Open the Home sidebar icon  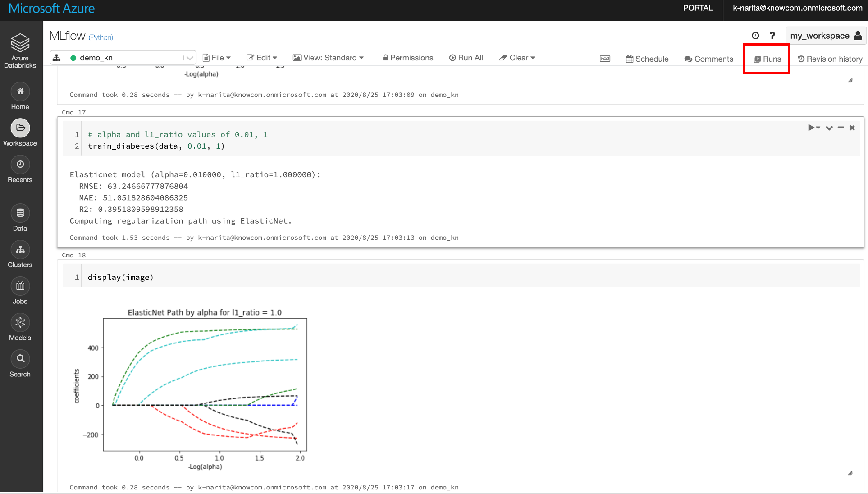(20, 91)
